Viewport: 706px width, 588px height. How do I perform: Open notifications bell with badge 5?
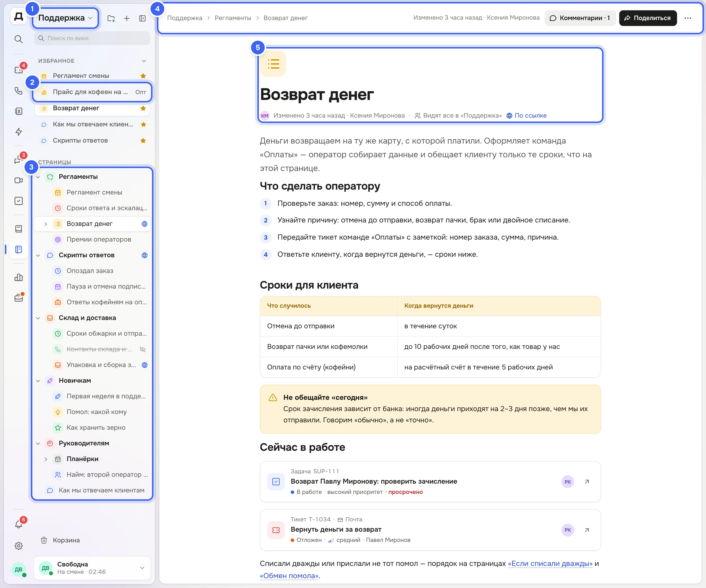[18, 524]
